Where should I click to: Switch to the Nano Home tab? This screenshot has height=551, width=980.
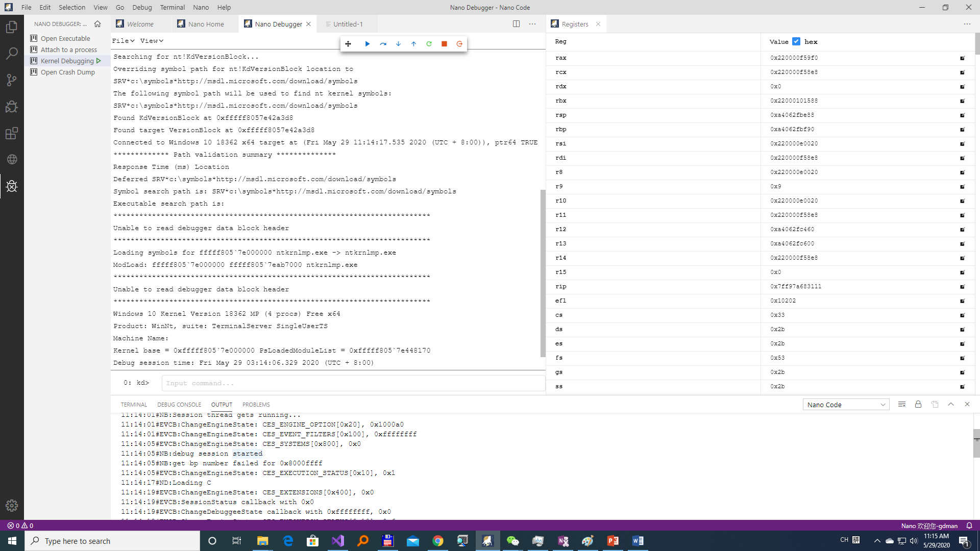click(x=206, y=24)
